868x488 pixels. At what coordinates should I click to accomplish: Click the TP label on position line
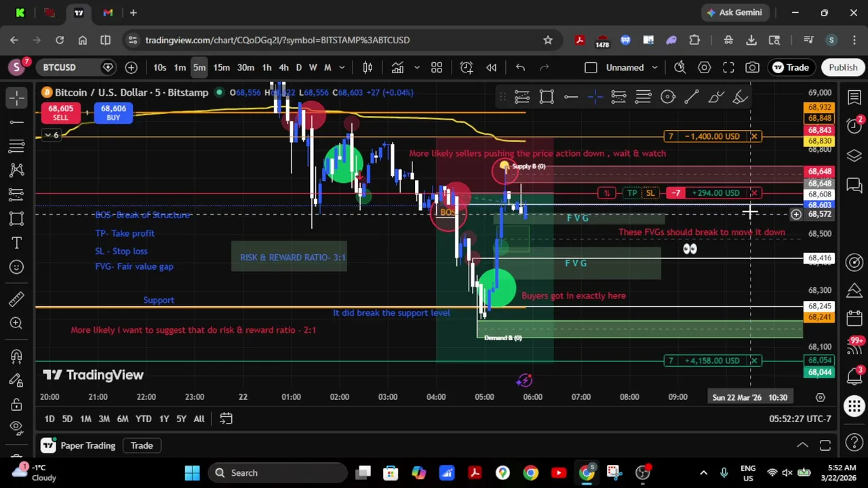[632, 193]
